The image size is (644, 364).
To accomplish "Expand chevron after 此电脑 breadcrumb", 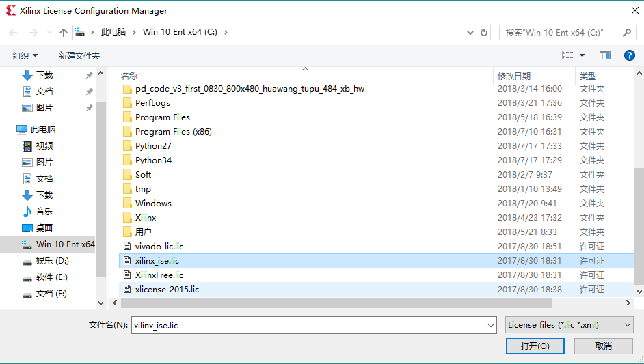I will click(x=134, y=32).
